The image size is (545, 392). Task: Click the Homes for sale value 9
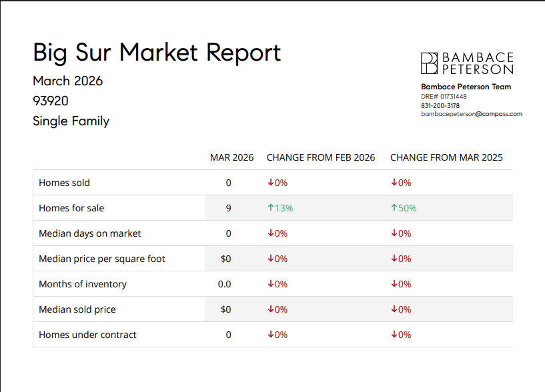(x=228, y=208)
